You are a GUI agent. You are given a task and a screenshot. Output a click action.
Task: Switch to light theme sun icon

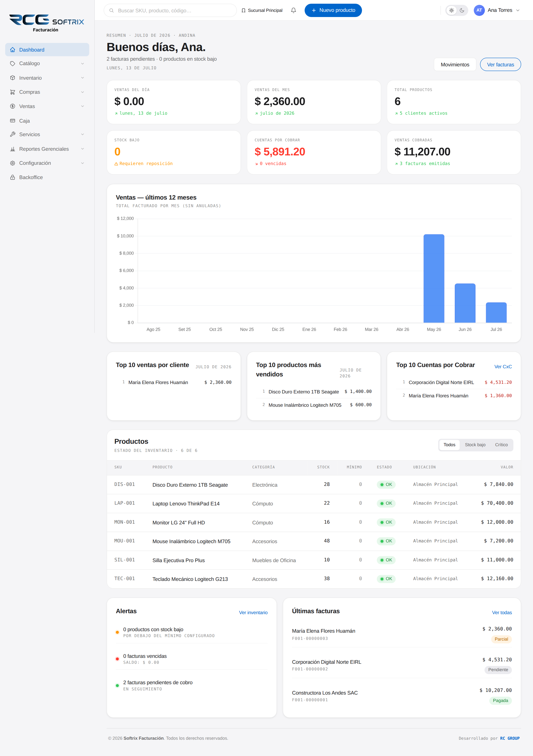pyautogui.click(x=452, y=10)
